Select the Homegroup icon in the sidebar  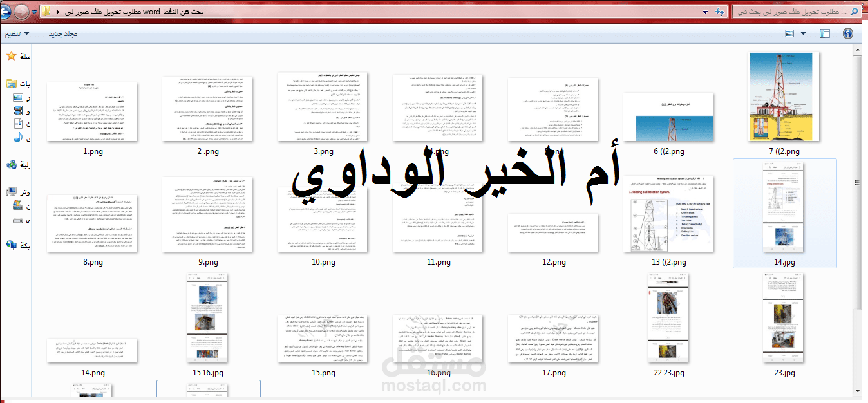11,165
